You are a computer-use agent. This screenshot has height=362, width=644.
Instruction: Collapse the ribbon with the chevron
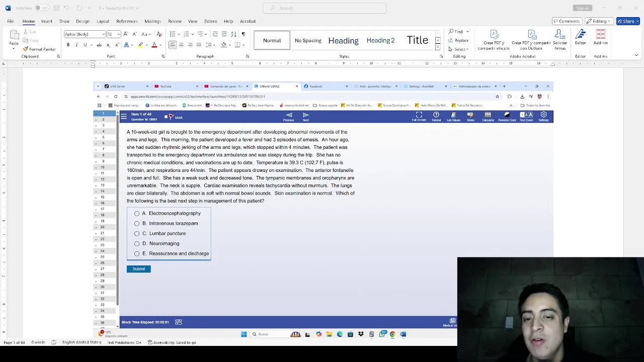click(636, 55)
